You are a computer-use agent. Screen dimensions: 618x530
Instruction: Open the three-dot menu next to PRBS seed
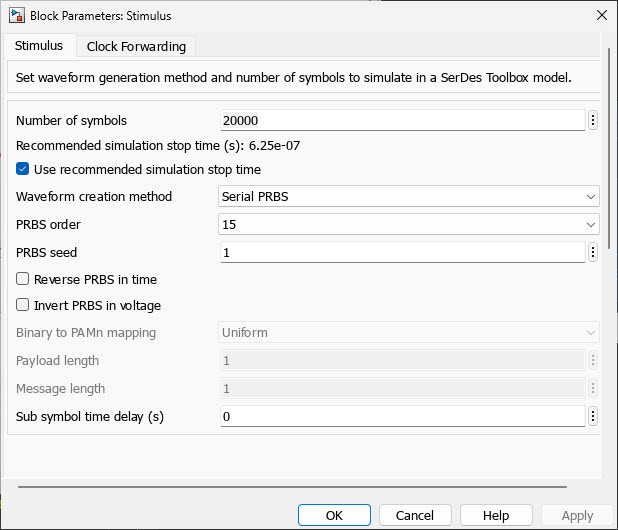tap(593, 252)
